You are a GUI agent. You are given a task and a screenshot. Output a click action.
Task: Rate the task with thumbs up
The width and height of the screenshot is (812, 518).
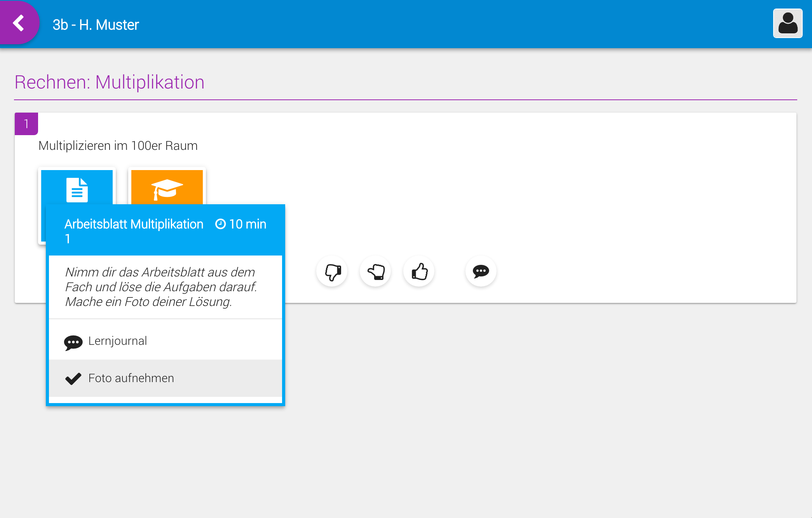pos(419,271)
